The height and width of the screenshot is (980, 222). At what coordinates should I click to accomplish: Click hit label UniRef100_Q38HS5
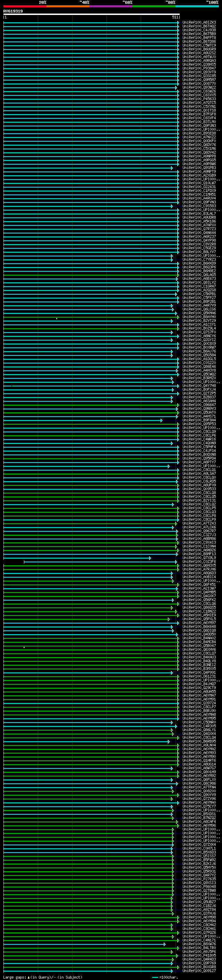[199, 64]
